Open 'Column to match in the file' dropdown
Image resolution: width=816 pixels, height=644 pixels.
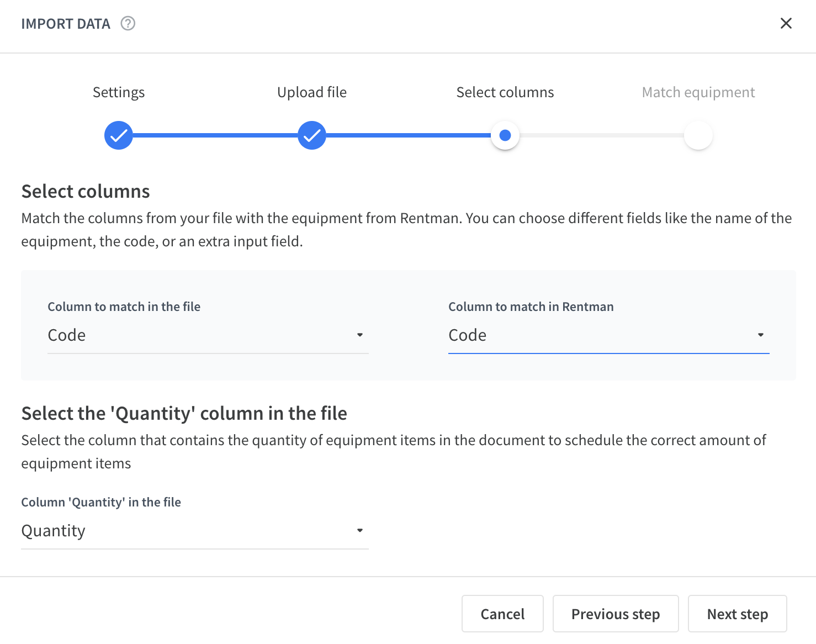[x=208, y=335]
